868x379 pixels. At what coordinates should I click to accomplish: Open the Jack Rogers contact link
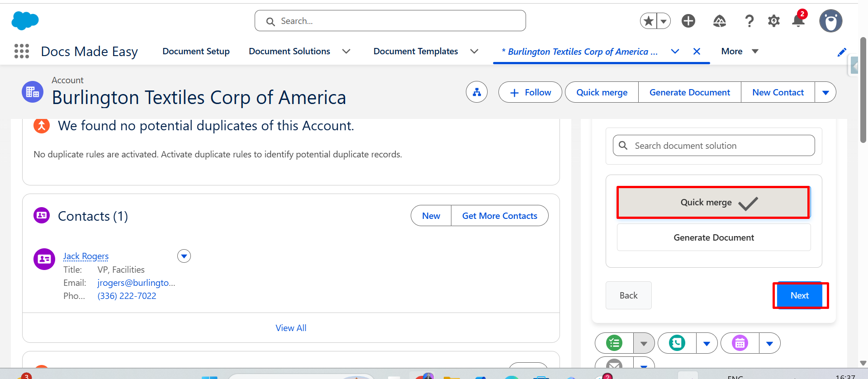(86, 256)
